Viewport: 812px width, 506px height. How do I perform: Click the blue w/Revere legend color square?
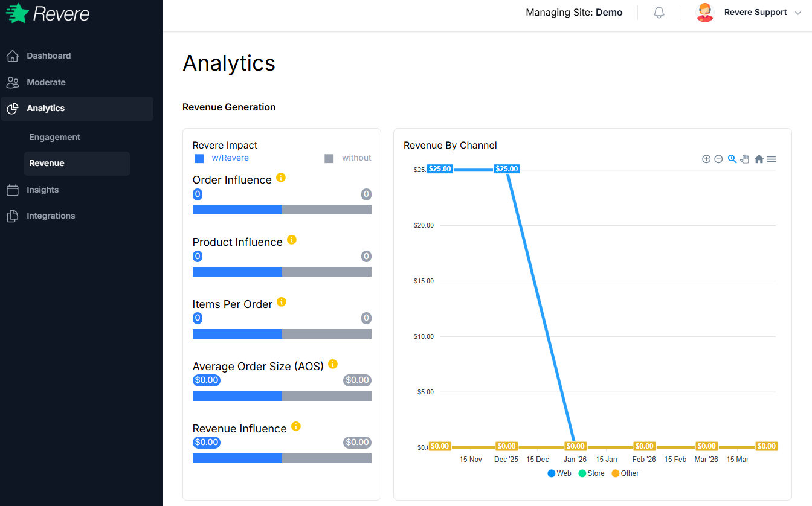pos(199,158)
